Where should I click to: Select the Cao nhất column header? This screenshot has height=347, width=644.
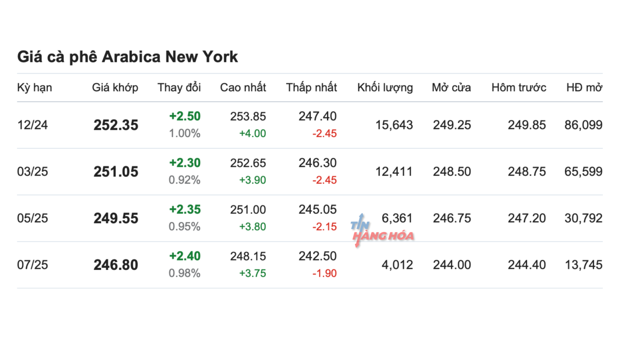click(243, 88)
